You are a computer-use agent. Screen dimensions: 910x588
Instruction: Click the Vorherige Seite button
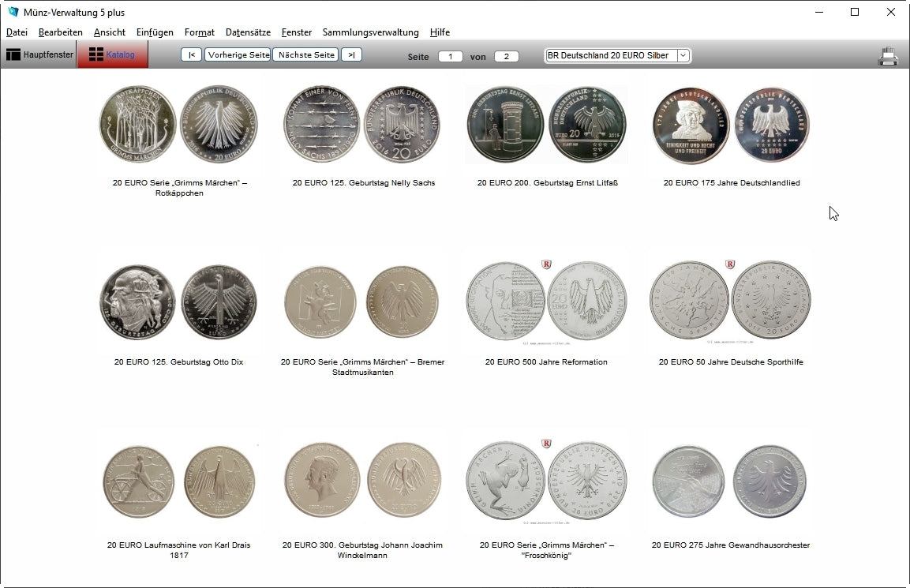(238, 55)
